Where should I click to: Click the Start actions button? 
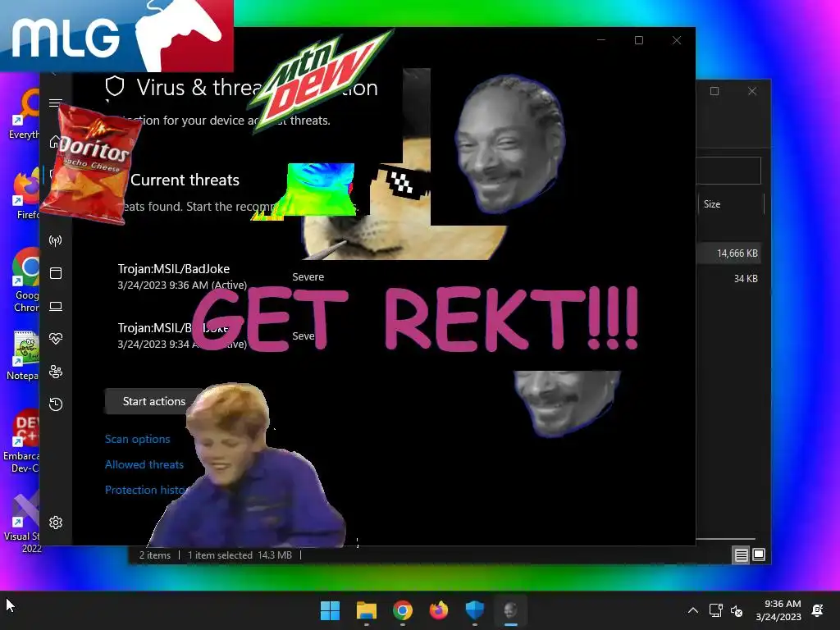(153, 401)
